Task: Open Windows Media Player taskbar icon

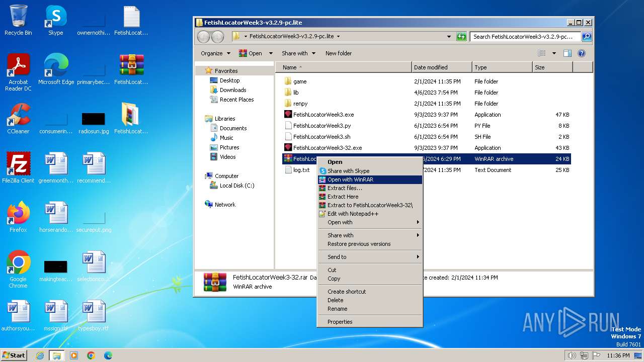Action: 74,355
